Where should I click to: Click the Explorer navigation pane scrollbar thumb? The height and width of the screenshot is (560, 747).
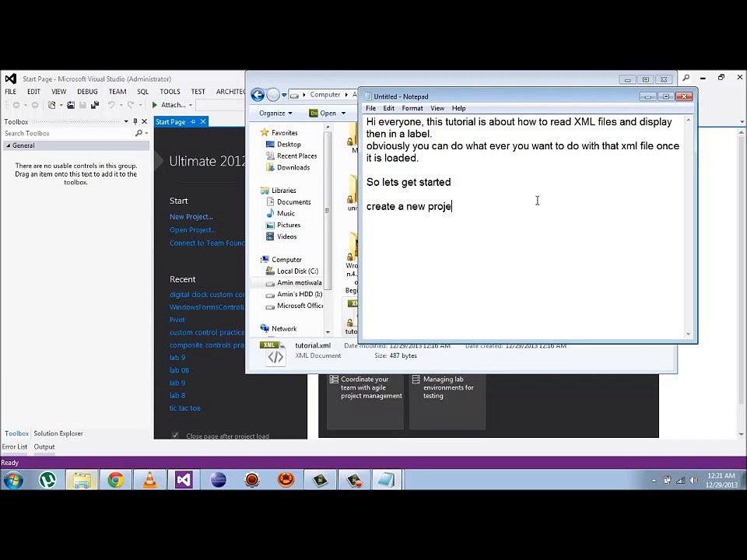click(x=328, y=209)
